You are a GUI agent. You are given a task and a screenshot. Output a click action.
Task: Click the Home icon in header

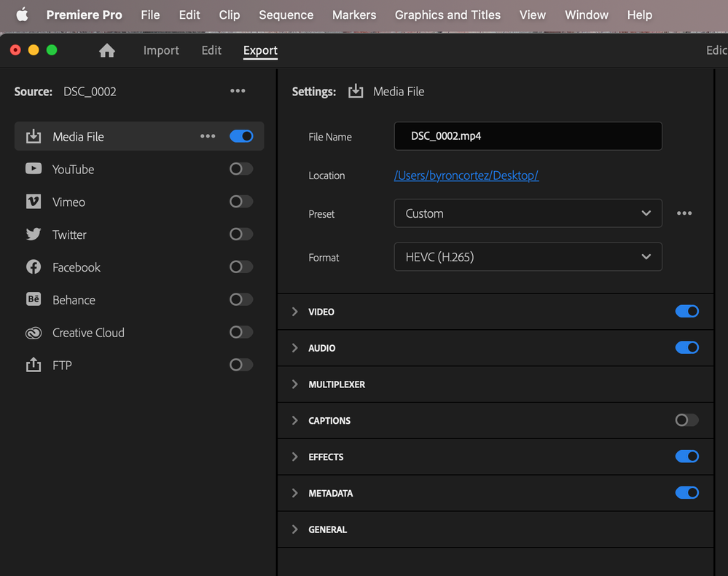[107, 50]
